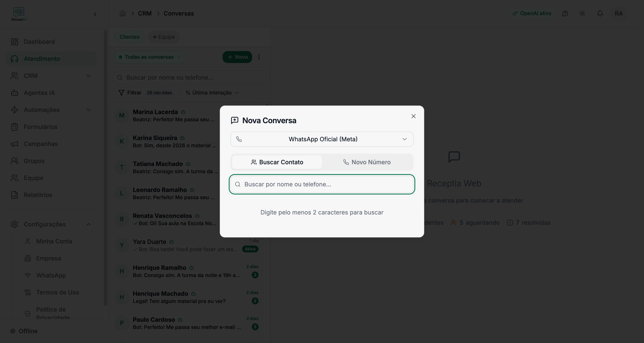Open Henrique Ramalho conversation
The image size is (644, 343).
click(187, 271)
